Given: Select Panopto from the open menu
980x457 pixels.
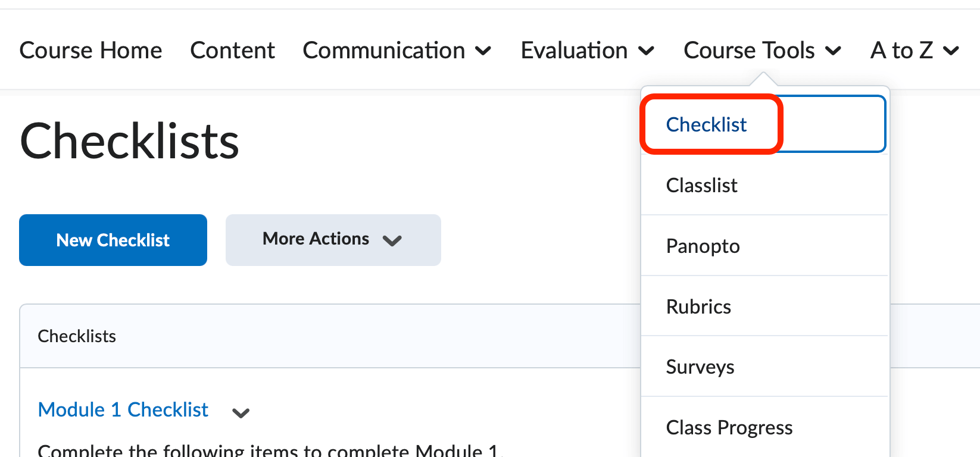Looking at the screenshot, I should tap(703, 246).
